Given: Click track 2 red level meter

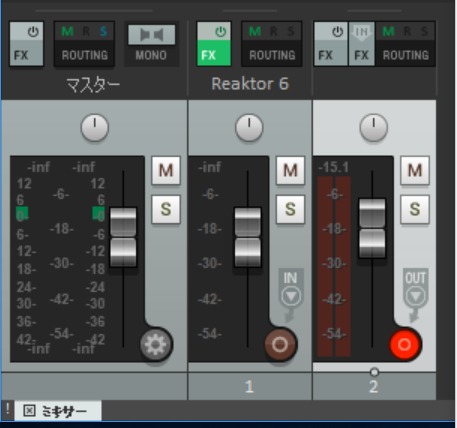Looking at the screenshot, I should 334,266.
